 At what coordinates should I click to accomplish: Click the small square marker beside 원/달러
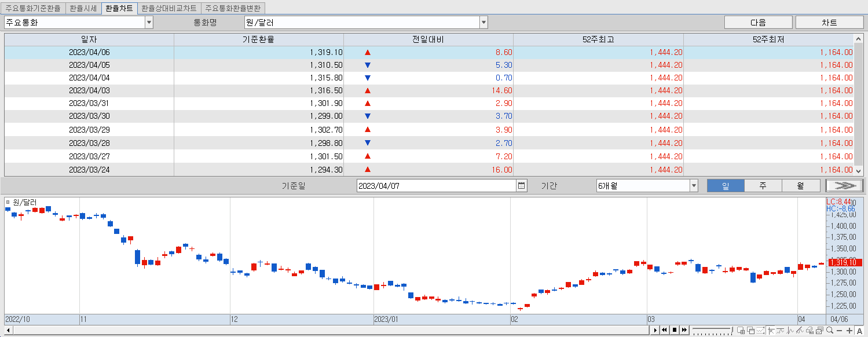click(8, 202)
